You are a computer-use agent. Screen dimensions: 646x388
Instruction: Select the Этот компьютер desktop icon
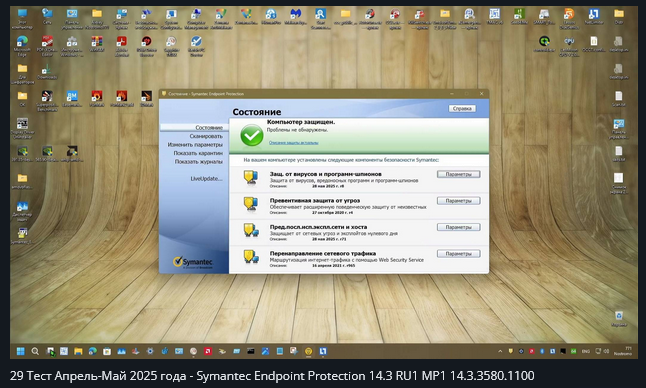(x=22, y=19)
